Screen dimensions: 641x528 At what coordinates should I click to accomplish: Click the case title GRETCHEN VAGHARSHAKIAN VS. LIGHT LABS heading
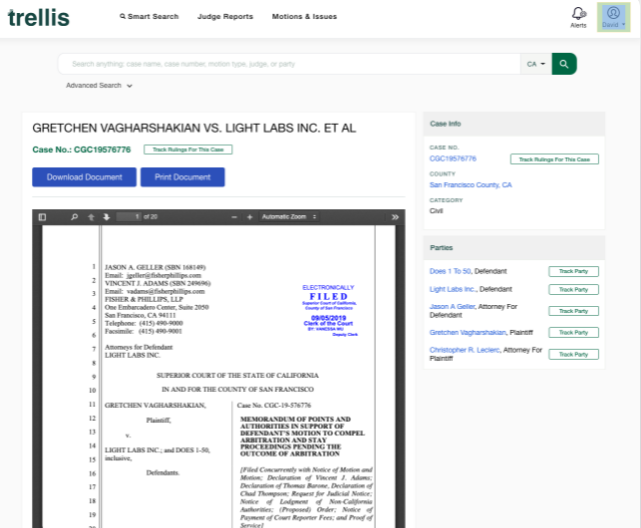(194, 128)
